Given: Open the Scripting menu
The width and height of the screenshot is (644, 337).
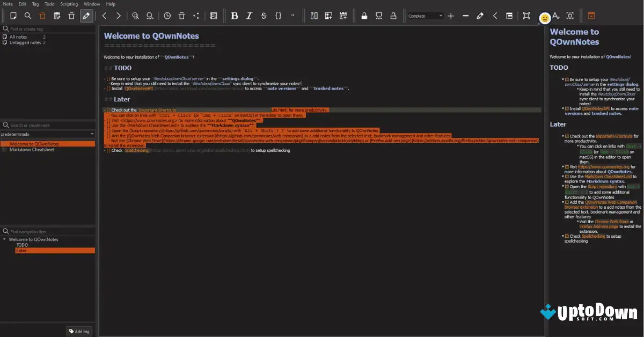Looking at the screenshot, I should [69, 4].
